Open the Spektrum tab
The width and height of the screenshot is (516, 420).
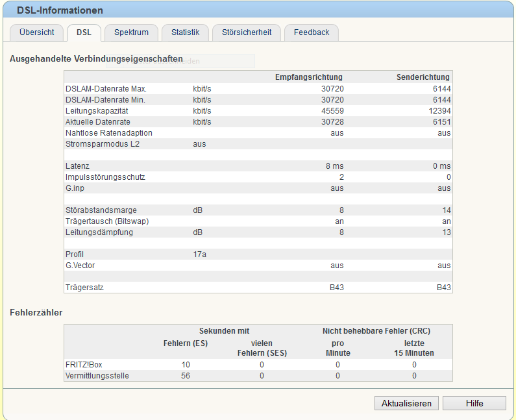(x=131, y=32)
